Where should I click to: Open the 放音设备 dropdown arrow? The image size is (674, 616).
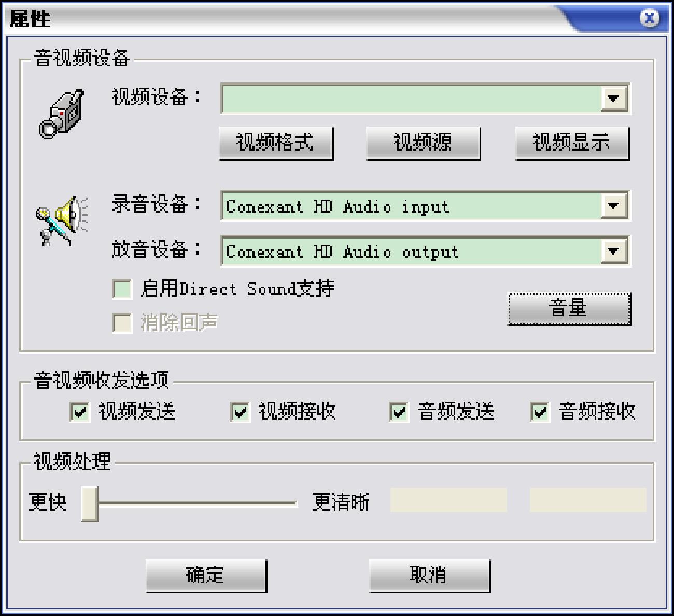(x=614, y=251)
